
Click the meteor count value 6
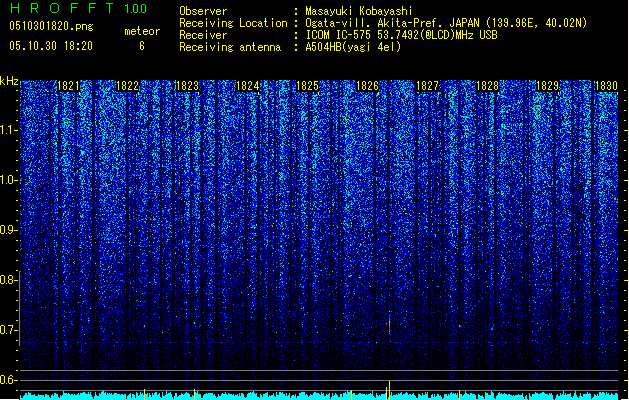[142, 46]
